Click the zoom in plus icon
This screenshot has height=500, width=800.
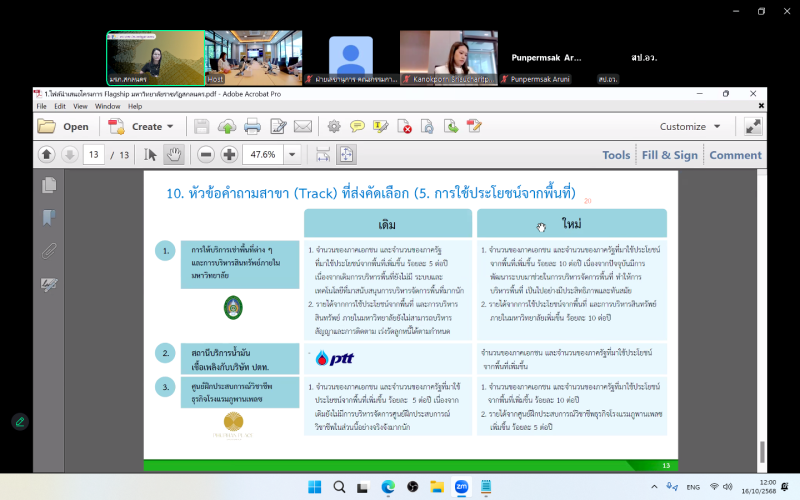point(229,155)
